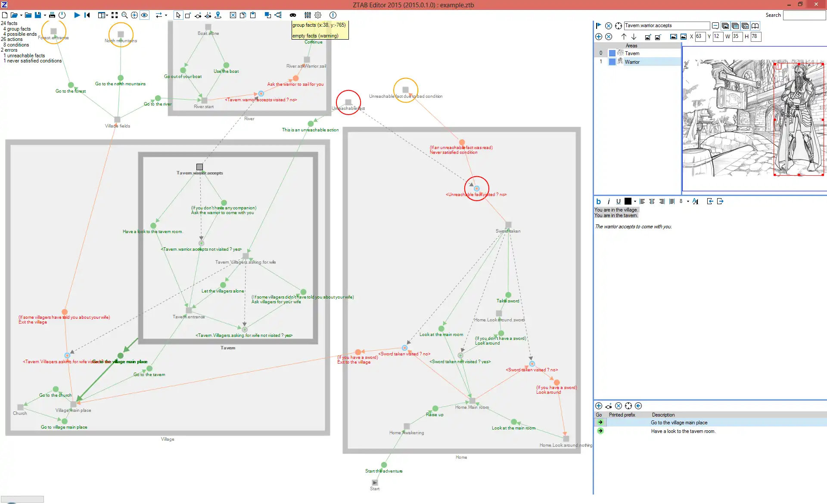Select the step-back navigation icon

coord(87,15)
